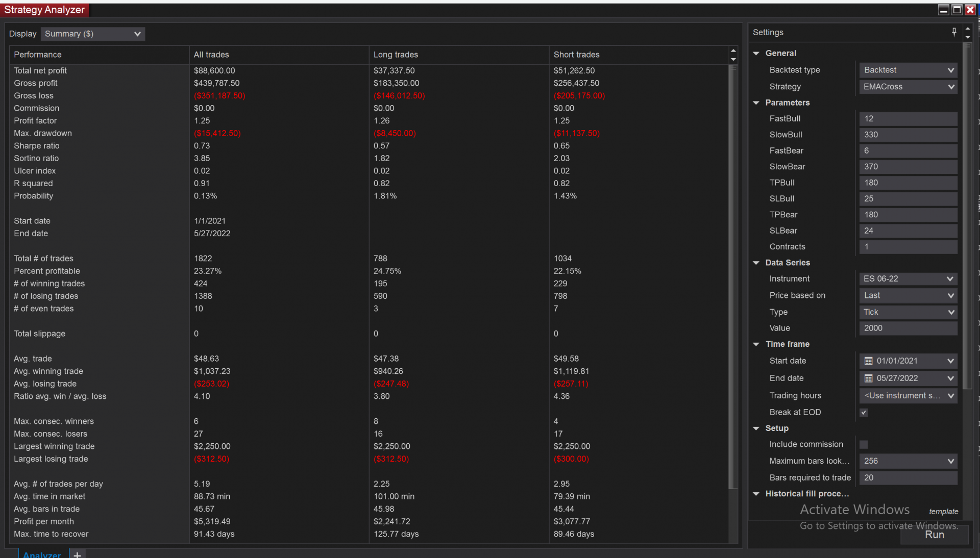The image size is (980, 558).
Task: Click Settings panel scroll-up arrow
Action: point(967,29)
